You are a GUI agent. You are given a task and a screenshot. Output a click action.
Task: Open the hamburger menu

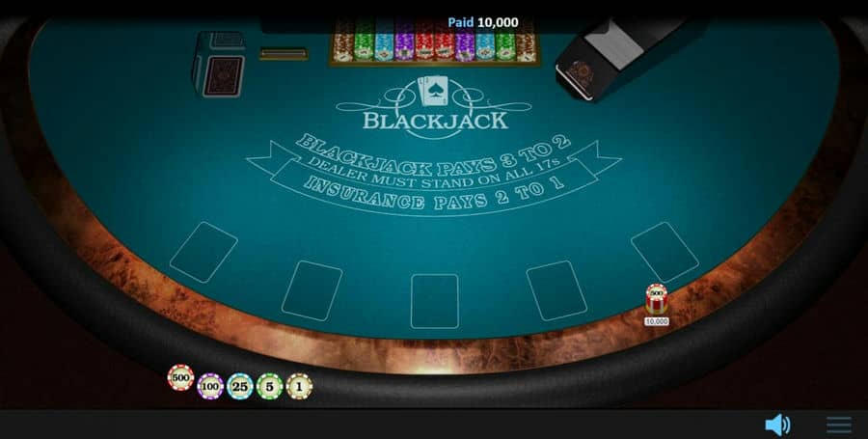click(839, 425)
